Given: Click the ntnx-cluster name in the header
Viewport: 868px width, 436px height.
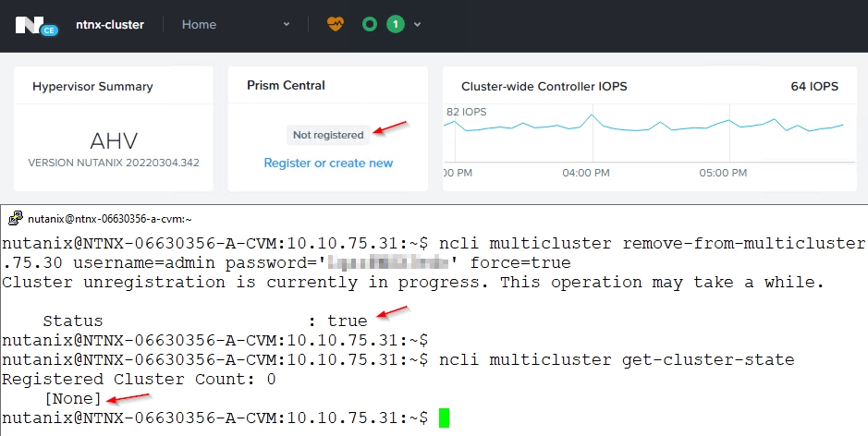Looking at the screenshot, I should 109,25.
